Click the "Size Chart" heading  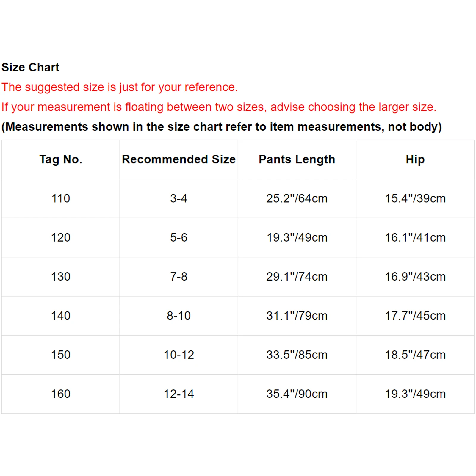coord(30,68)
